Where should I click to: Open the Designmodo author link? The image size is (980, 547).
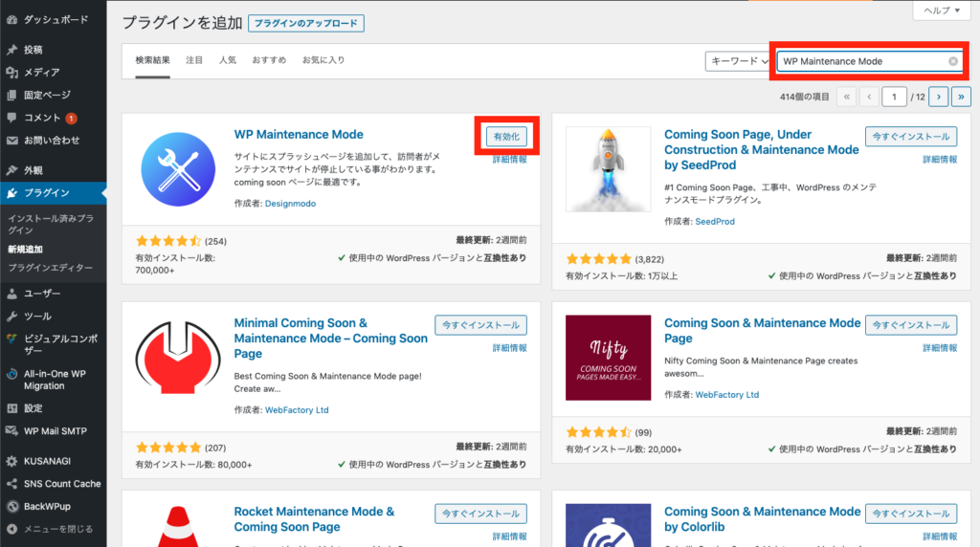[290, 204]
